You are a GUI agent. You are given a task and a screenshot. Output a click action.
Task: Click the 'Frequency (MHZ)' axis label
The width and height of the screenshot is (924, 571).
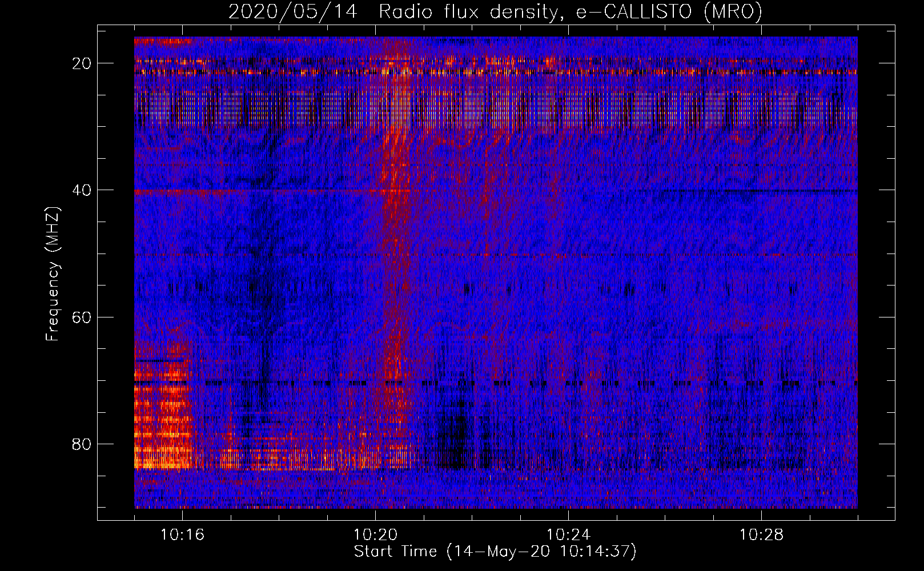coord(53,274)
